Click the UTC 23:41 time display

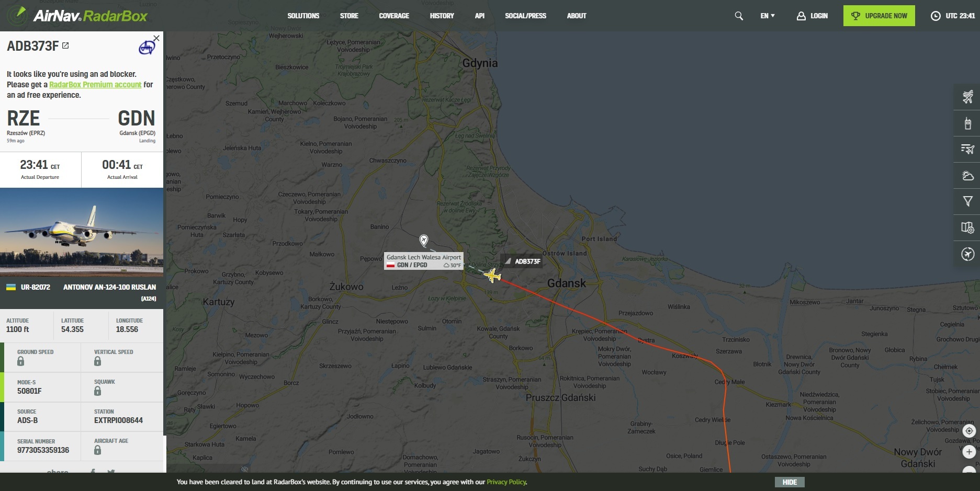pyautogui.click(x=960, y=16)
